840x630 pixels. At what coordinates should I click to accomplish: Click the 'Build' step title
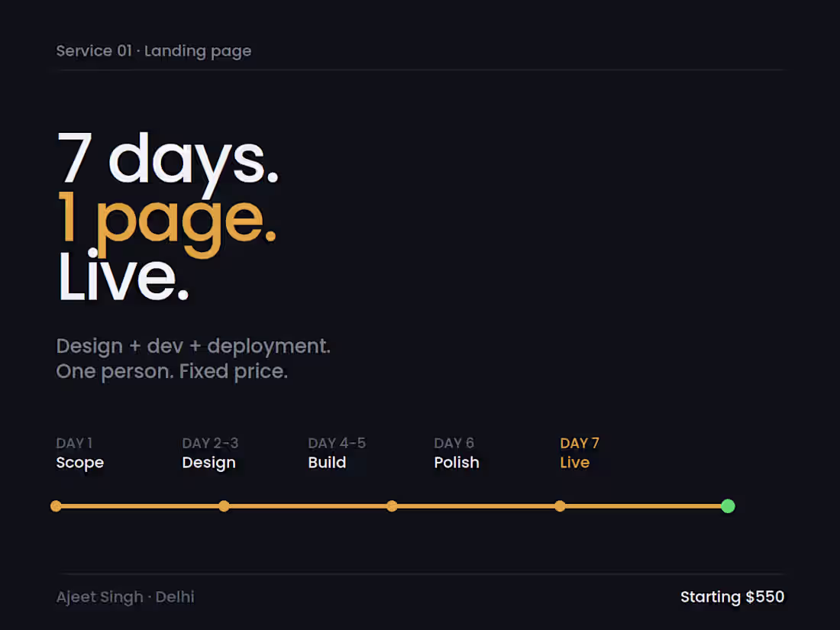[328, 462]
